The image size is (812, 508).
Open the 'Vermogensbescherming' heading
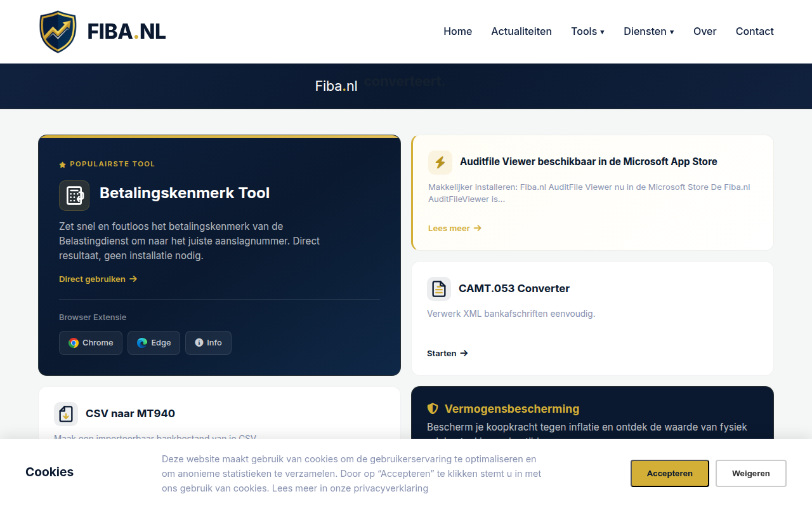(x=512, y=409)
